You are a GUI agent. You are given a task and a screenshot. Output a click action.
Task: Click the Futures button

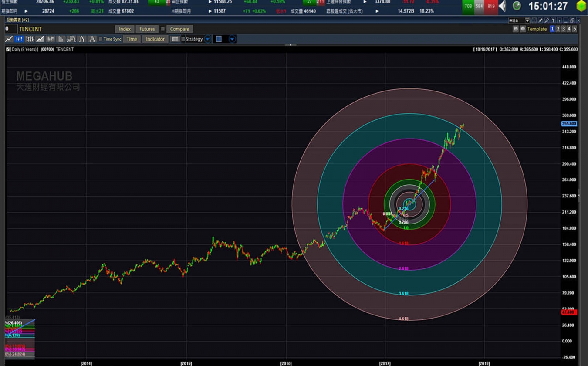(x=147, y=29)
